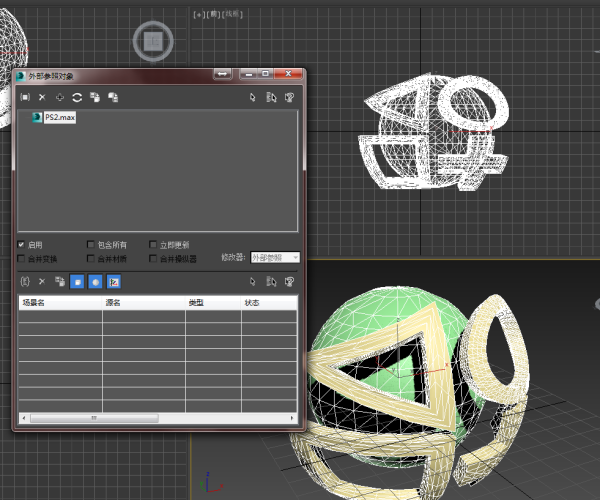The image size is (600, 500).
Task: Click the right arrow of horizontal scrollbar
Action: click(x=292, y=418)
